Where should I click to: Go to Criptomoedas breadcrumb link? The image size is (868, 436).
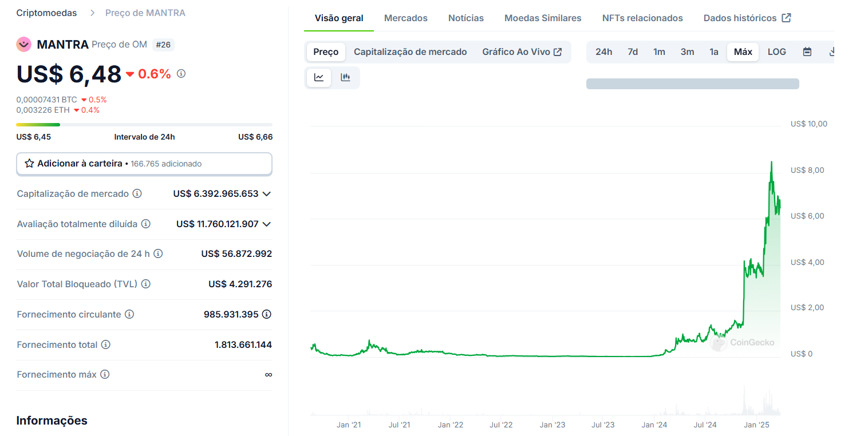point(46,13)
